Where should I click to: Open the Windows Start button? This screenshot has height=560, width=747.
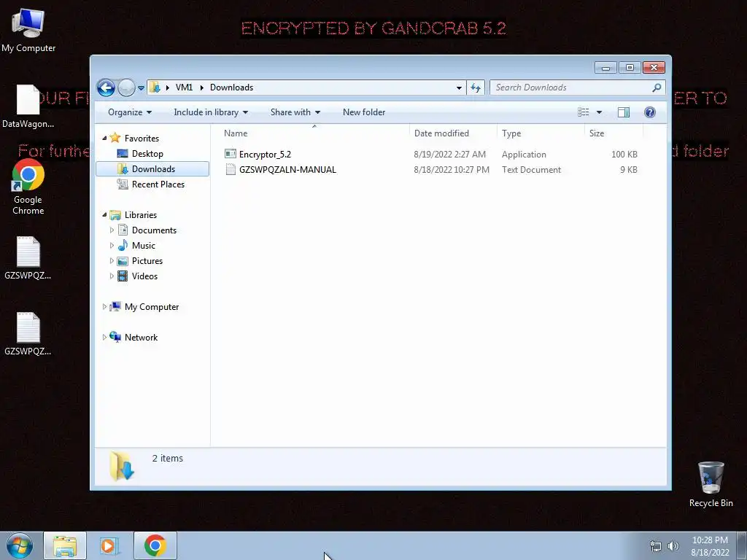point(20,545)
